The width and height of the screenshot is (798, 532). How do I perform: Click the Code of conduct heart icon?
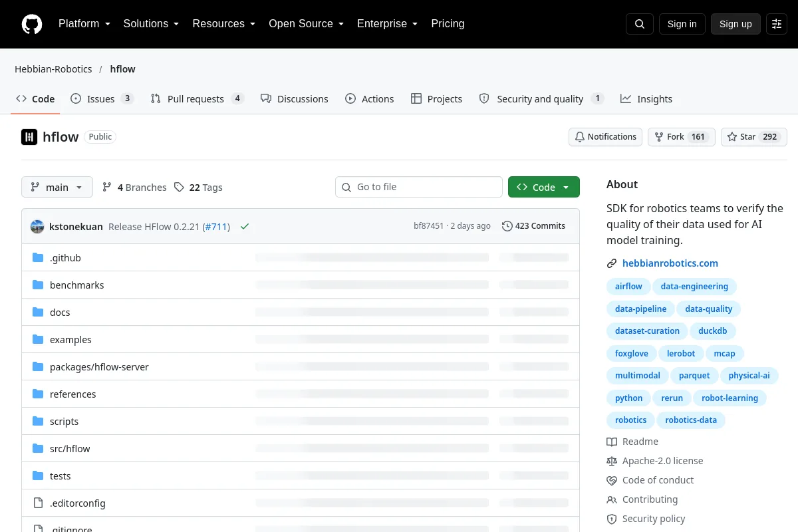point(612,480)
